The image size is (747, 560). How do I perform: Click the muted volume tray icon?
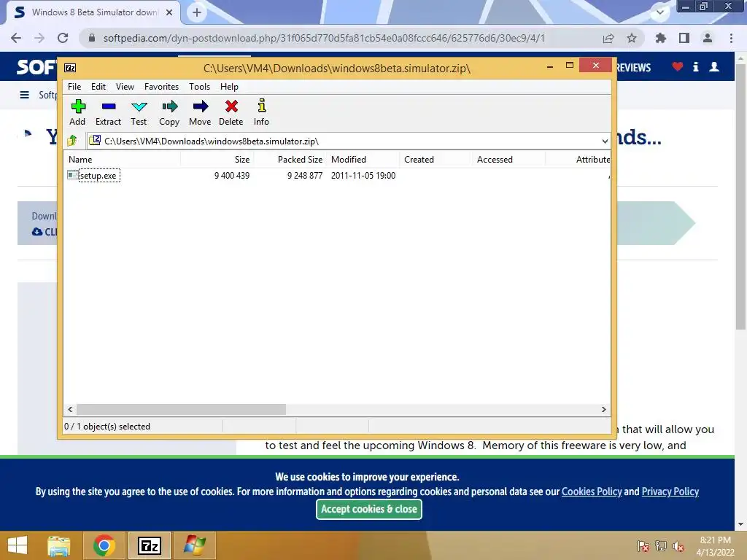(678, 545)
